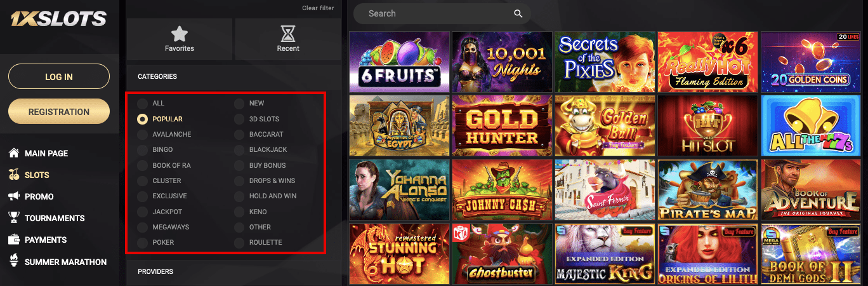Open the Really Hot Flaming Edition game
This screenshot has height=286, width=868.
708,62
